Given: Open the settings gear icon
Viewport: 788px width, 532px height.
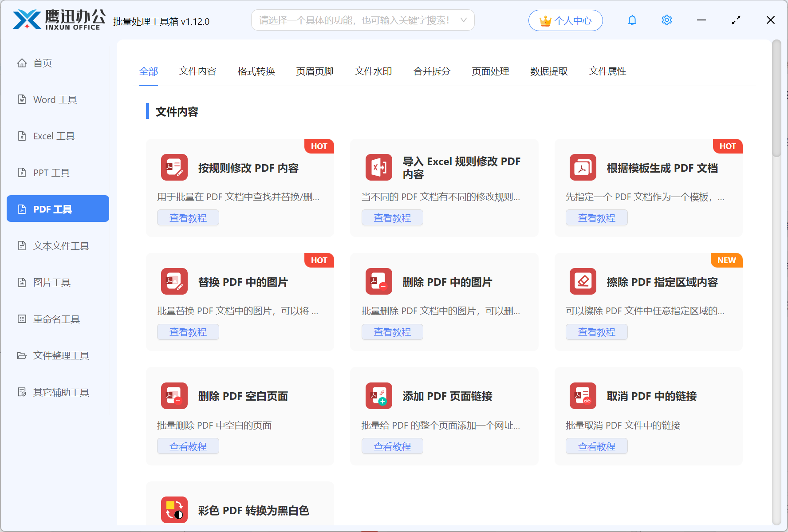Looking at the screenshot, I should [667, 20].
